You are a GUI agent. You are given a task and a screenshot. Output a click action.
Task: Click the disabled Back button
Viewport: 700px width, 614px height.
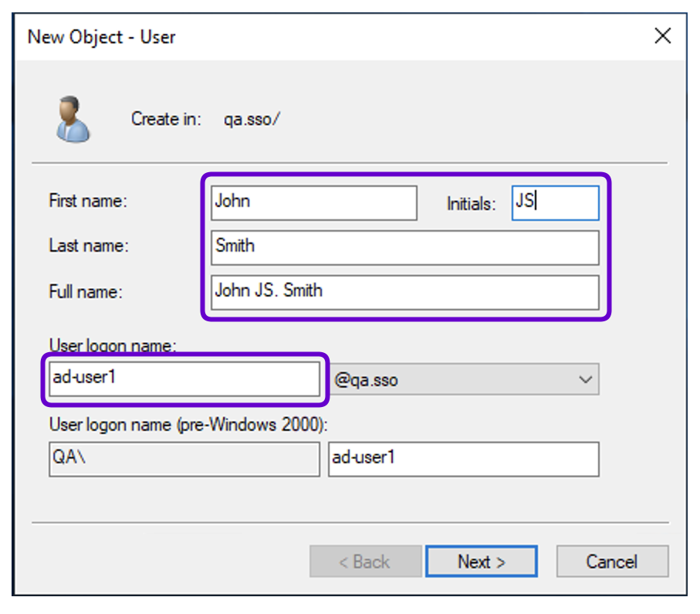pos(365,562)
